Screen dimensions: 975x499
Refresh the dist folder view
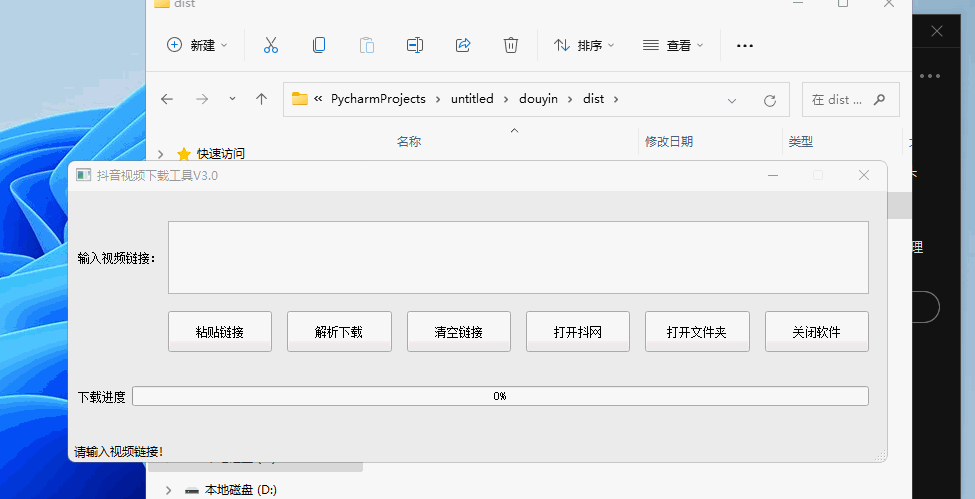(770, 100)
